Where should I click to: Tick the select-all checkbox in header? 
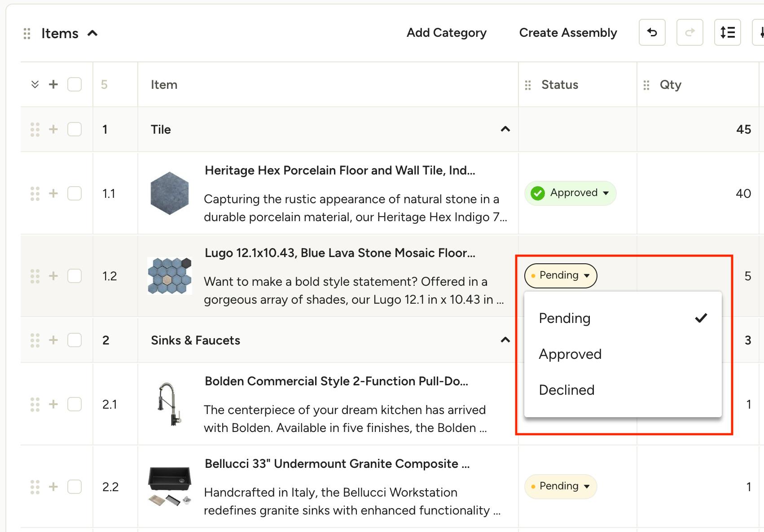pos(75,84)
